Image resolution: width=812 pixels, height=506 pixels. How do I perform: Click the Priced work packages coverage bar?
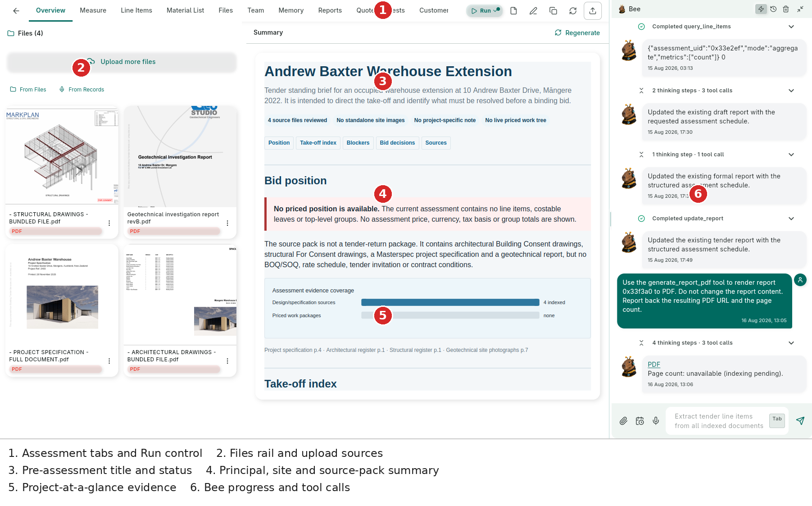pos(450,315)
